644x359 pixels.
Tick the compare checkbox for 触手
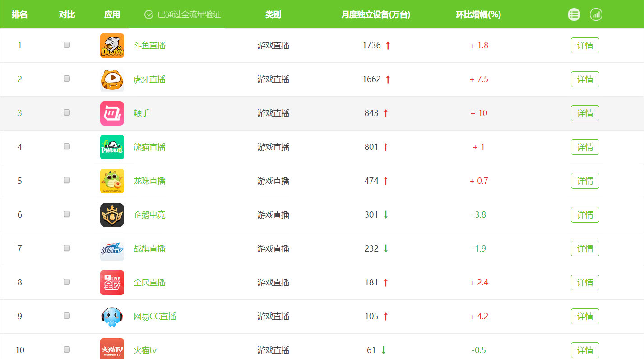67,112
